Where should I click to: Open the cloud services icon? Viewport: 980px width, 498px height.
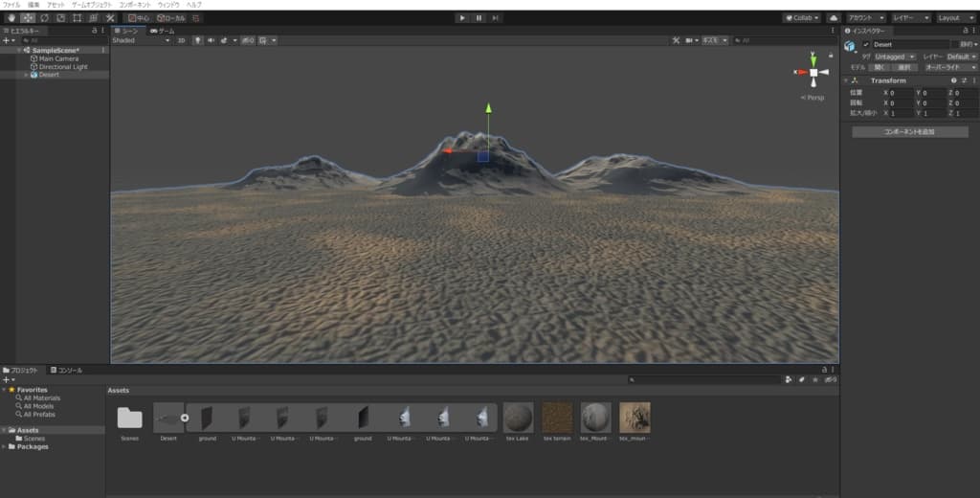point(833,17)
